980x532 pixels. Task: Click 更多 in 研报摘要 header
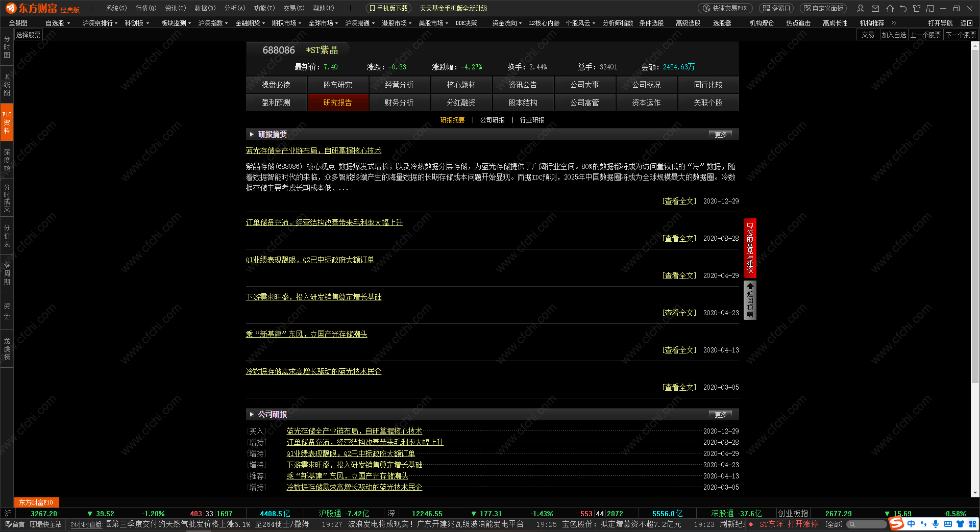(x=720, y=134)
